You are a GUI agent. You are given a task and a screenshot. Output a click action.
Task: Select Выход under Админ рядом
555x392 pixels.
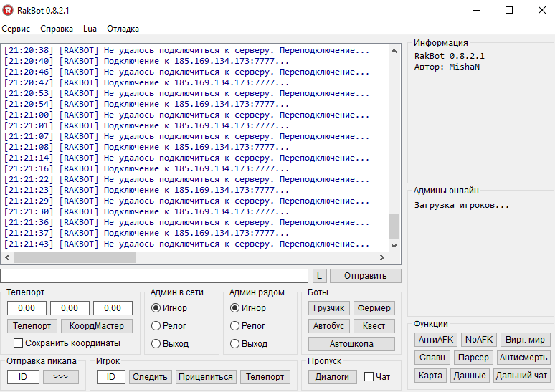click(x=234, y=344)
